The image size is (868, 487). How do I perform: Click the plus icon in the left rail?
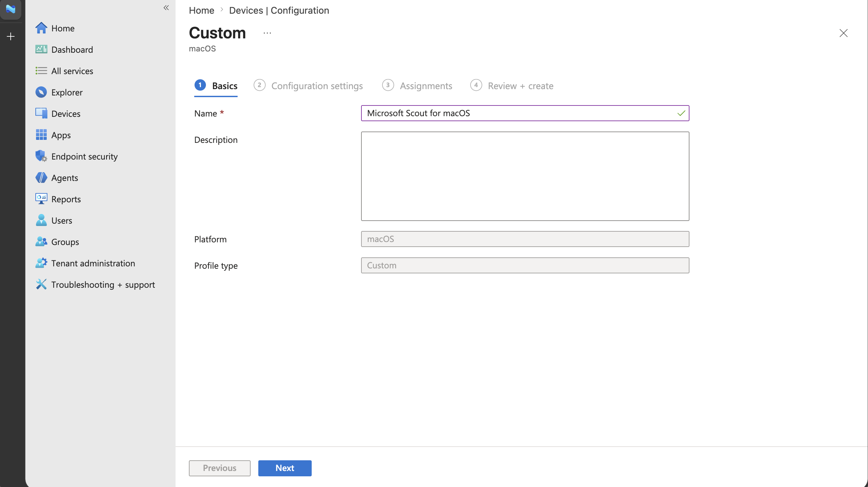(11, 36)
